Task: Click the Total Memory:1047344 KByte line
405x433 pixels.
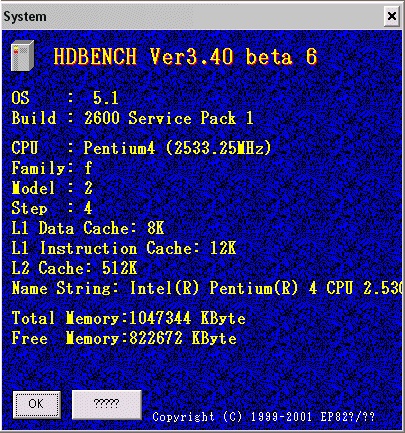Action: click(x=128, y=318)
